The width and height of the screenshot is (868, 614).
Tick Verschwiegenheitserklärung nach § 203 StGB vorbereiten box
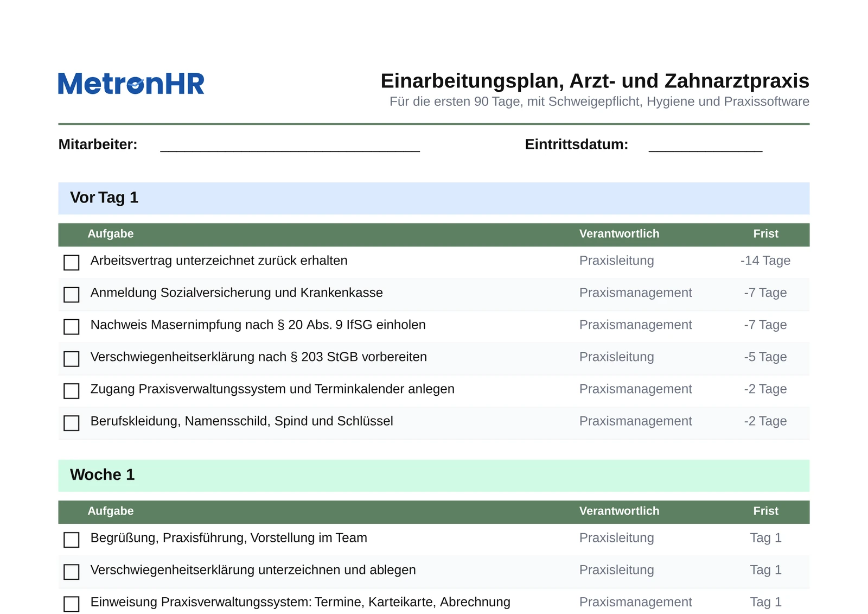click(72, 359)
